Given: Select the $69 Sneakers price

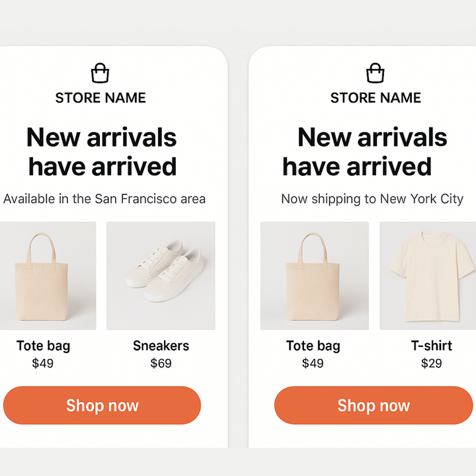Looking at the screenshot, I should tap(161, 363).
